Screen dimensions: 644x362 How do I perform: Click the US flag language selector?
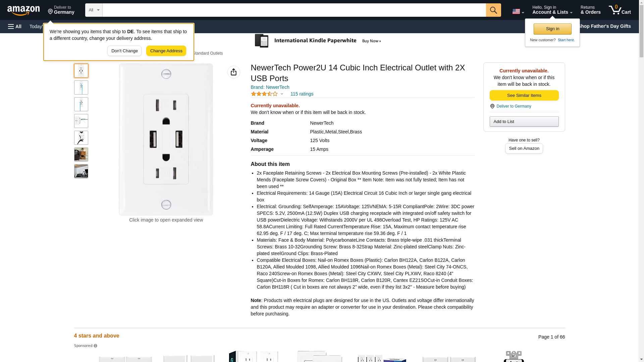click(x=518, y=11)
